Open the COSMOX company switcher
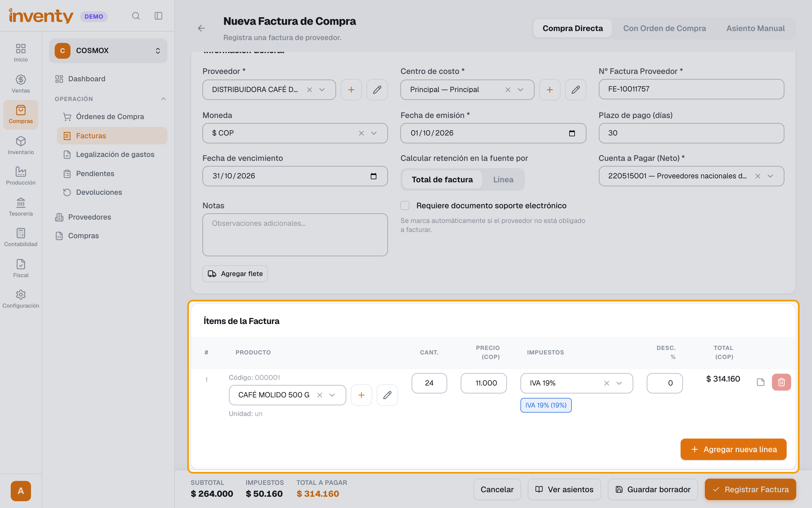This screenshot has height=508, width=812. (108, 51)
